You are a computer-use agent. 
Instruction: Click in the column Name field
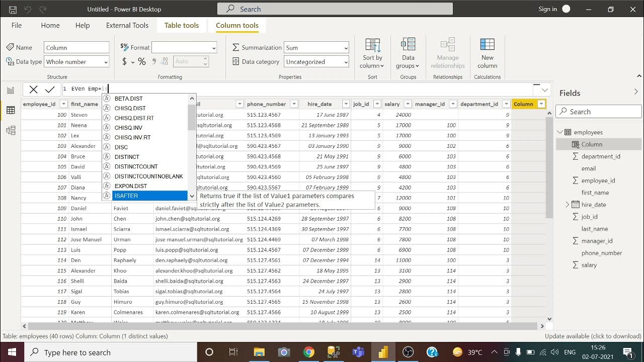coord(76,48)
